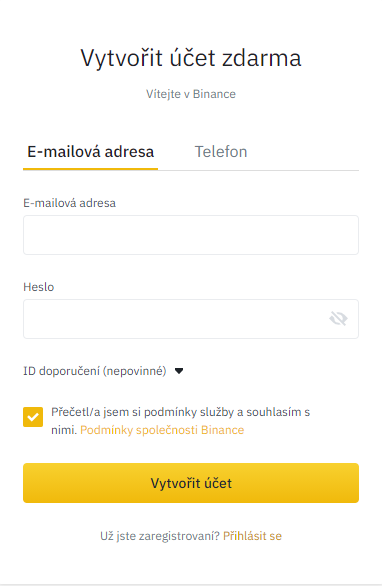The width and height of the screenshot is (382, 586).
Task: Click the Vítejte v Binance subtitle
Action: [x=191, y=94]
